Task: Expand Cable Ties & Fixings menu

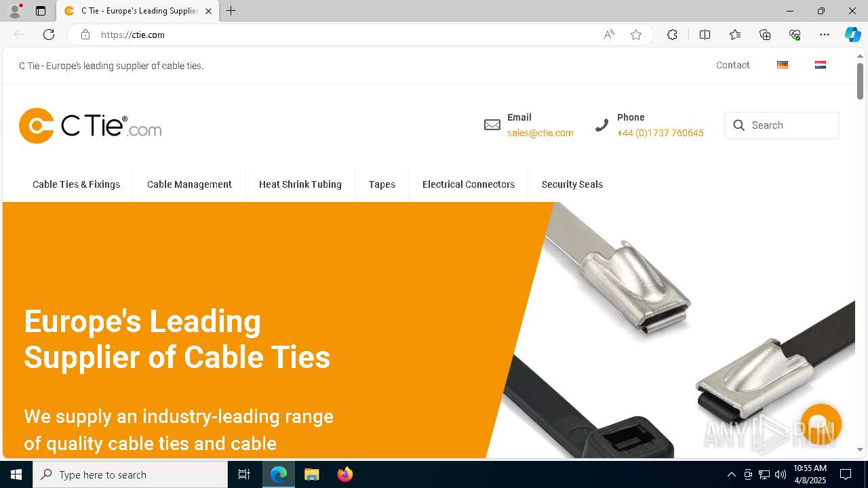Action: pyautogui.click(x=76, y=184)
